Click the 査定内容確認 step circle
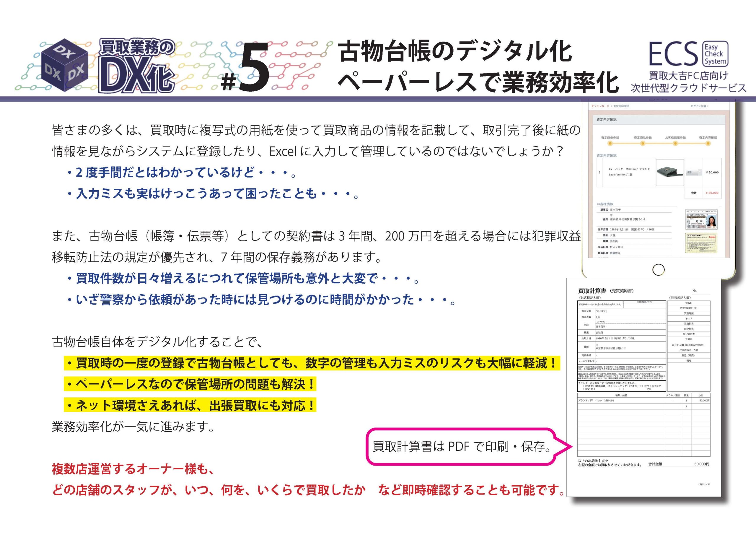This screenshot has width=756, height=535. coord(708,143)
